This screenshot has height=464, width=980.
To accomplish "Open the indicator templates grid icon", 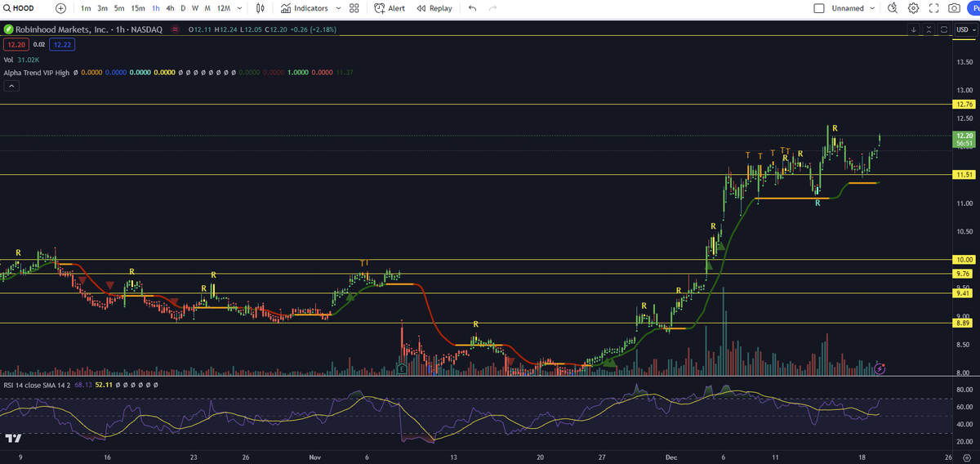I will [354, 8].
